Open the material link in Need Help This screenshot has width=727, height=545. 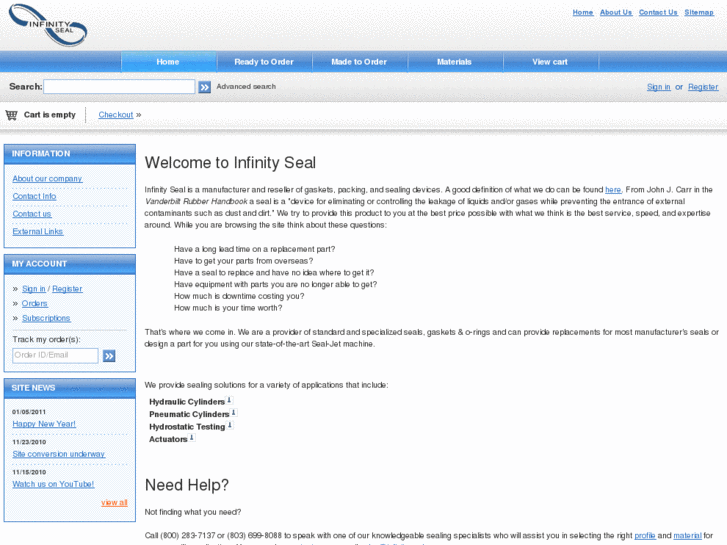point(687,536)
